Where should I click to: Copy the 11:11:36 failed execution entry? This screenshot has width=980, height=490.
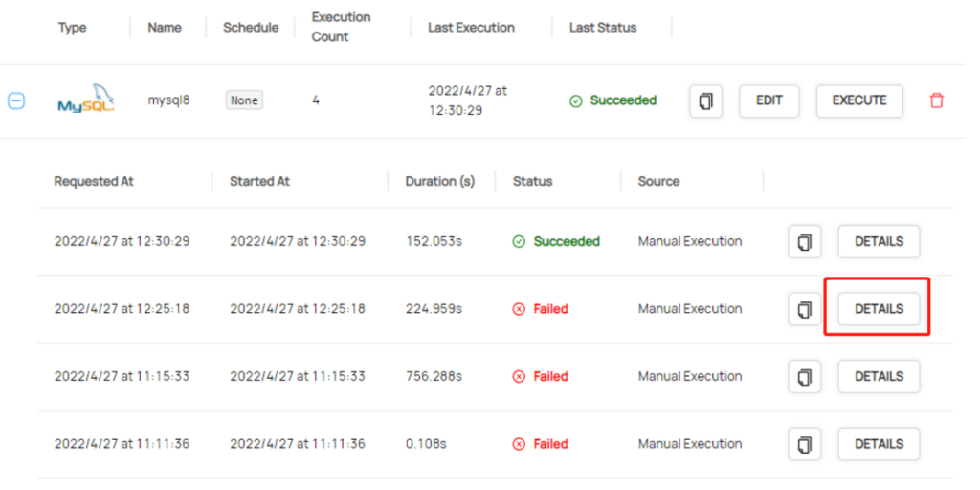pyautogui.click(x=805, y=444)
